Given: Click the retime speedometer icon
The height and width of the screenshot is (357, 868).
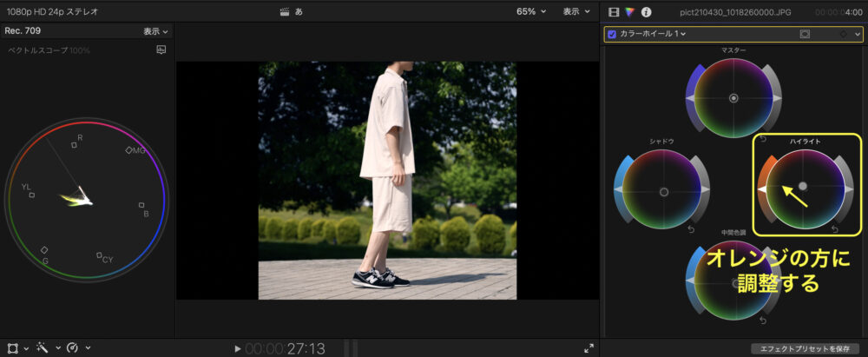Looking at the screenshot, I should click(x=73, y=347).
